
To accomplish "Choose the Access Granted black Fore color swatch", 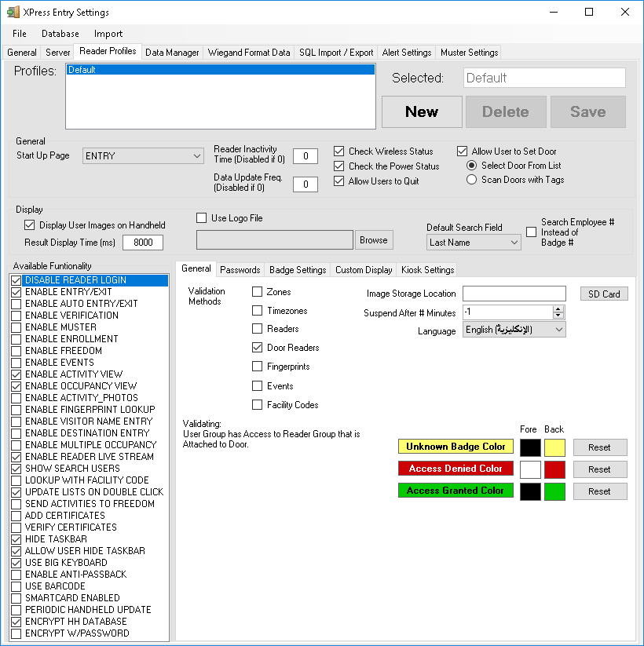I will coord(531,491).
